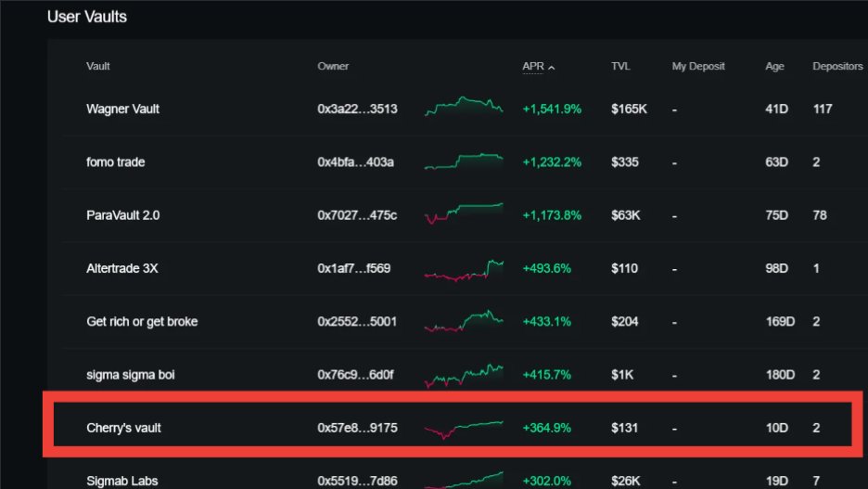Click the sigma sigma boi sparkline
This screenshot has width=868, height=489.
pyautogui.click(x=464, y=376)
